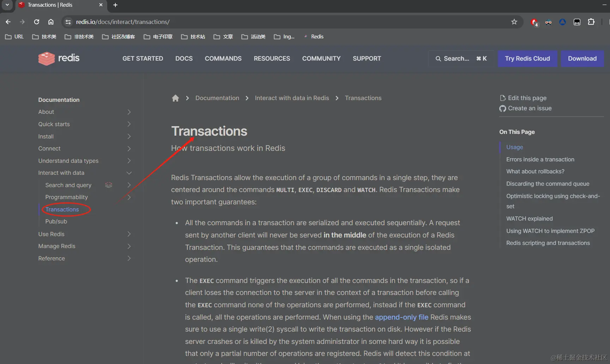Open the GET STARTED menu
This screenshot has height=364, width=610.
click(143, 58)
